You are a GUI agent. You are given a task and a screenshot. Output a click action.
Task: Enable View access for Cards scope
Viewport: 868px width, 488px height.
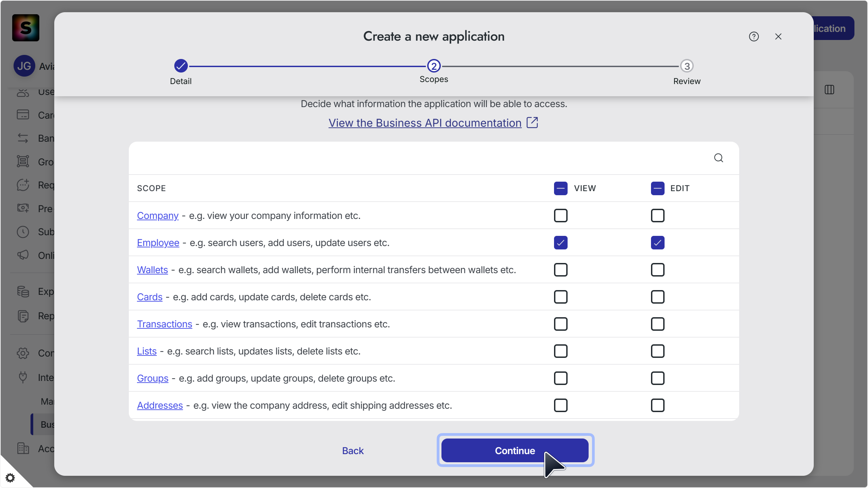tap(560, 297)
